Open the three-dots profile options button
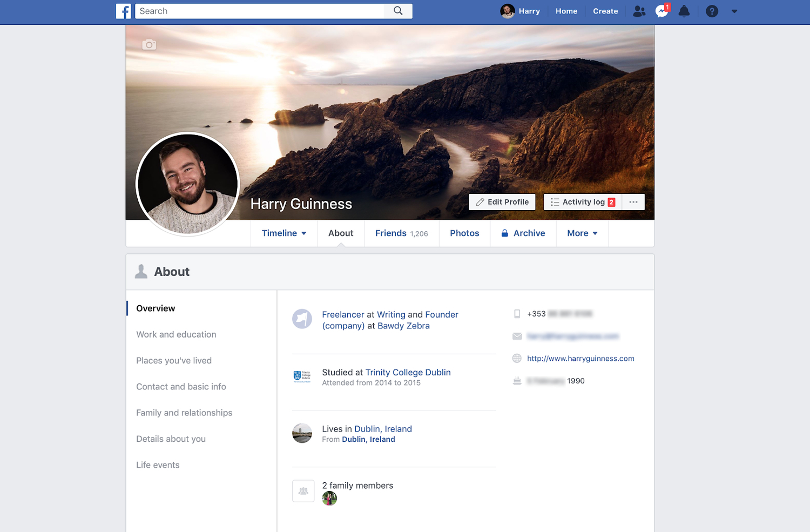Image resolution: width=810 pixels, height=532 pixels. tap(633, 202)
